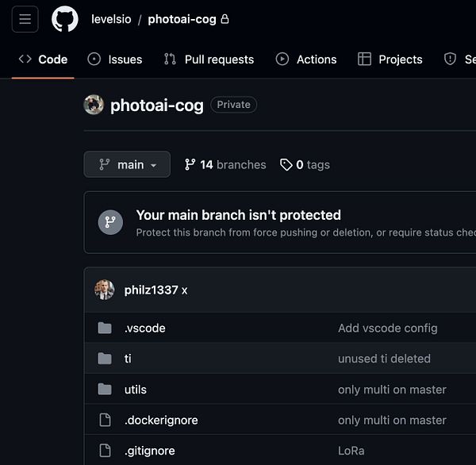Open the hamburger navigation menu
Viewport: 476px width, 465px height.
click(x=25, y=19)
